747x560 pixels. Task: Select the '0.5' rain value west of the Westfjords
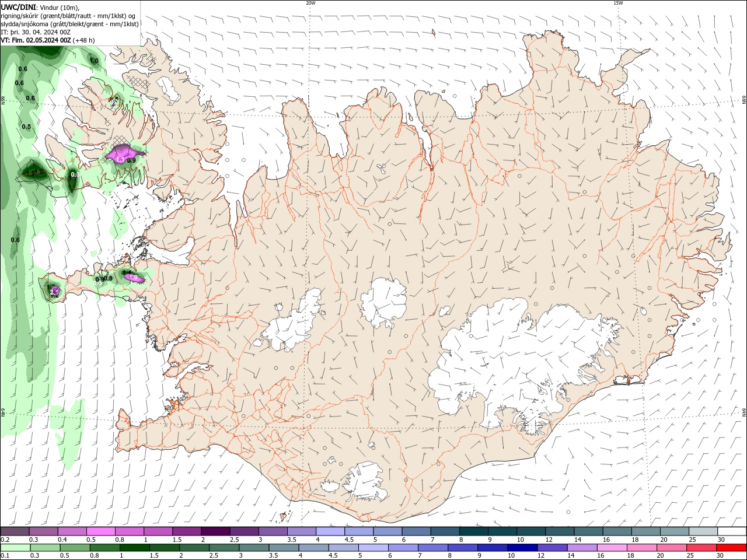[x=26, y=127]
